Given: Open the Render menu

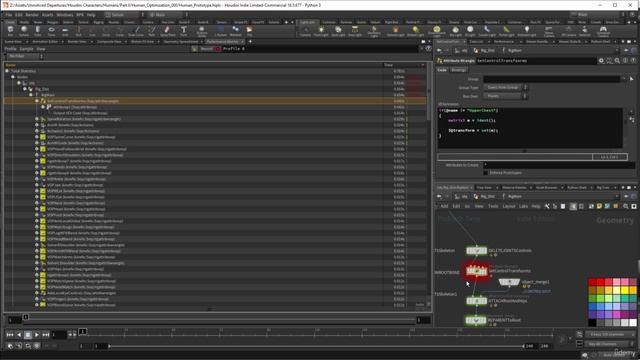Looking at the screenshot, I should (32, 15).
